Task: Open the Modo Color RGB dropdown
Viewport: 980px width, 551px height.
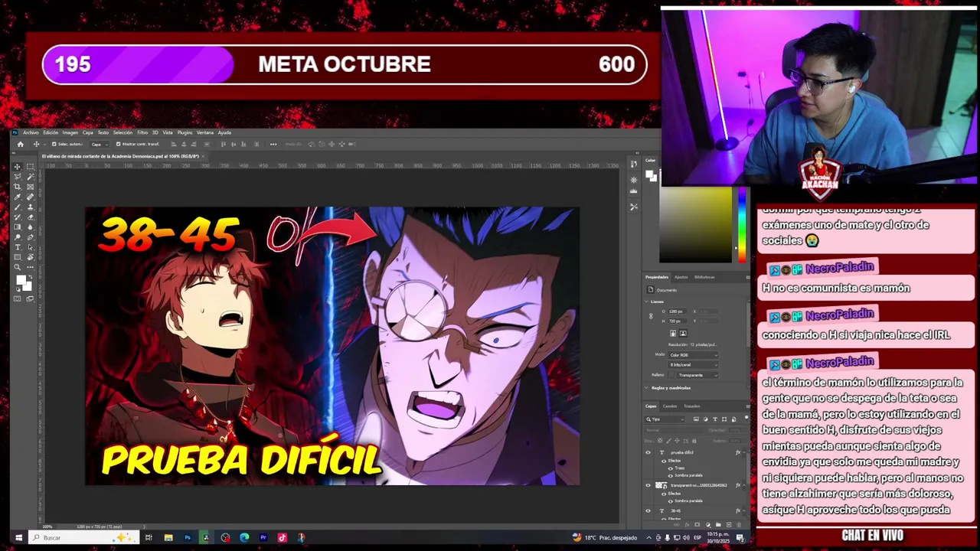Action: pos(694,355)
